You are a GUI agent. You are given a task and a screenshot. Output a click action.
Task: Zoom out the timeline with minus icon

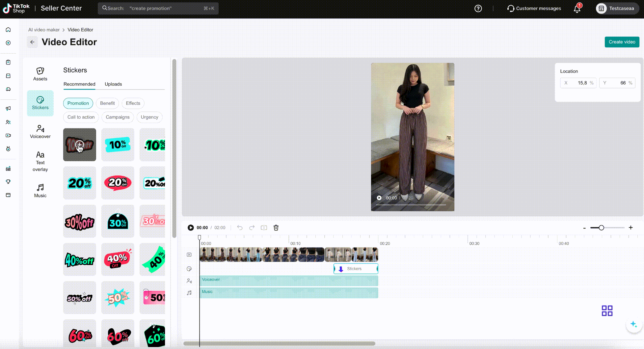584,228
